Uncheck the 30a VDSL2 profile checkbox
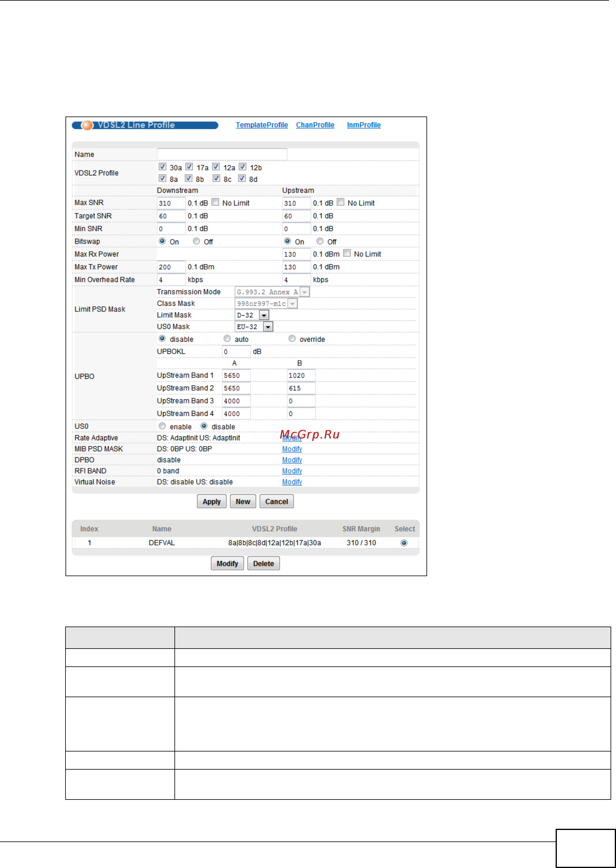616x868 pixels. click(162, 167)
